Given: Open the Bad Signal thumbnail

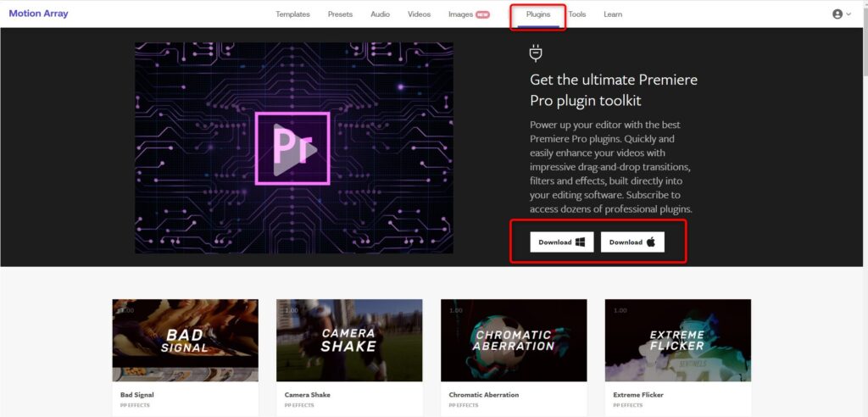Looking at the screenshot, I should click(186, 340).
